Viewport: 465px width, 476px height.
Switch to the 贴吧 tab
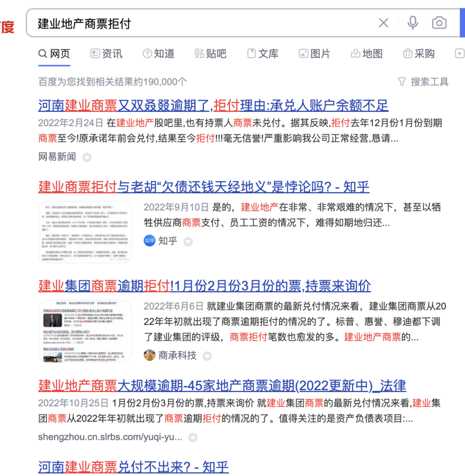(210, 54)
